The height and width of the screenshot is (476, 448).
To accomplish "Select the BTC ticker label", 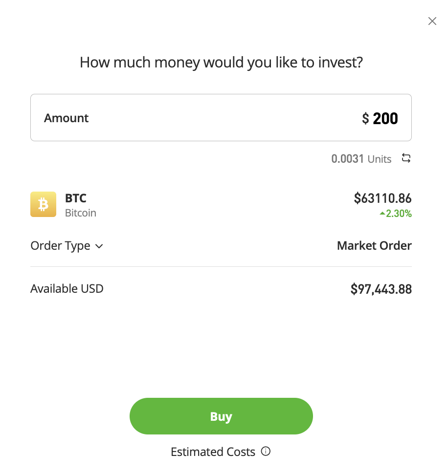I will 76,198.
